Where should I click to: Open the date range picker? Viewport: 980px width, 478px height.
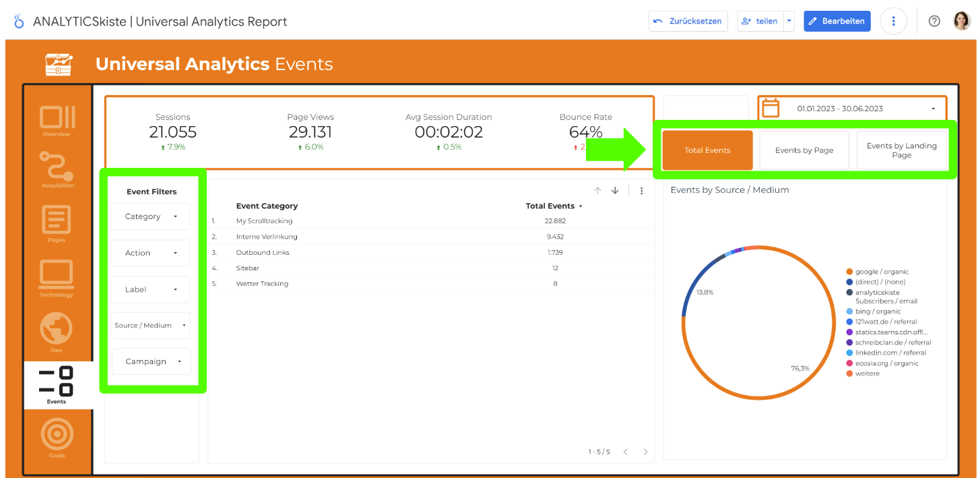click(852, 109)
